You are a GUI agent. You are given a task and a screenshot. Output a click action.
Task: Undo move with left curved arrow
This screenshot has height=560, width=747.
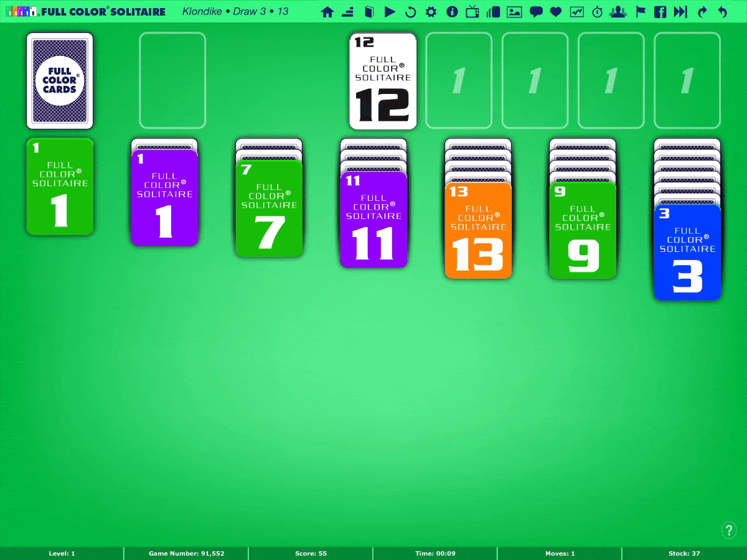(723, 12)
